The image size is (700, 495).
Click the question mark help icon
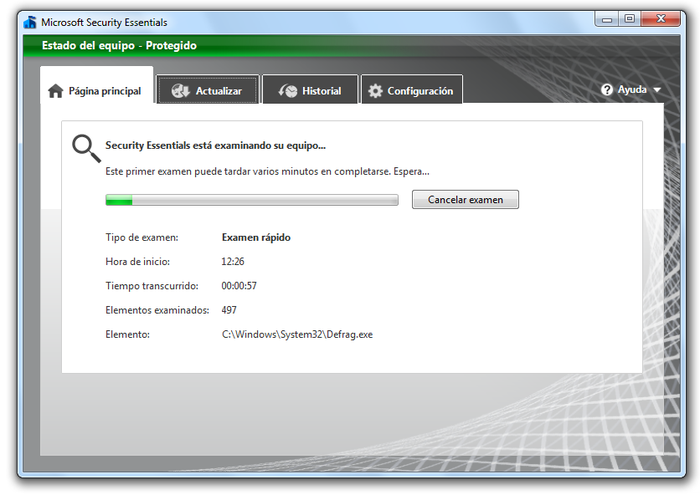click(607, 90)
